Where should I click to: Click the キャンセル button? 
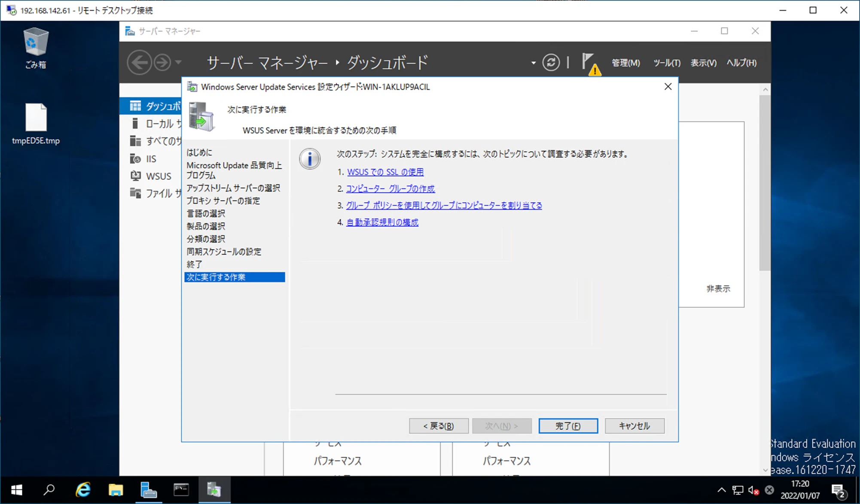pos(634,426)
